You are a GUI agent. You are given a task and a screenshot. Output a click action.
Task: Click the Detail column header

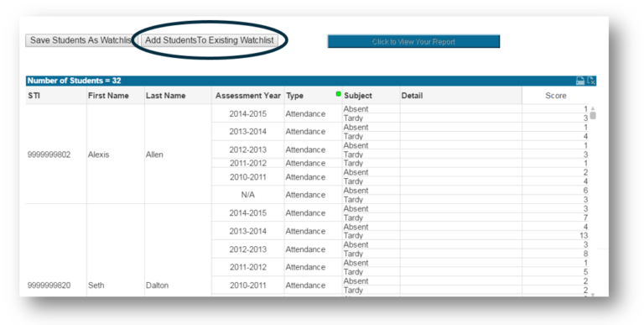412,96
